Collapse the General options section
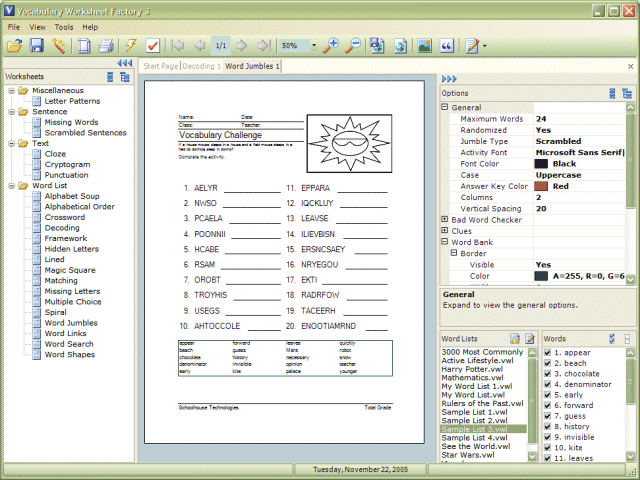 [445, 107]
